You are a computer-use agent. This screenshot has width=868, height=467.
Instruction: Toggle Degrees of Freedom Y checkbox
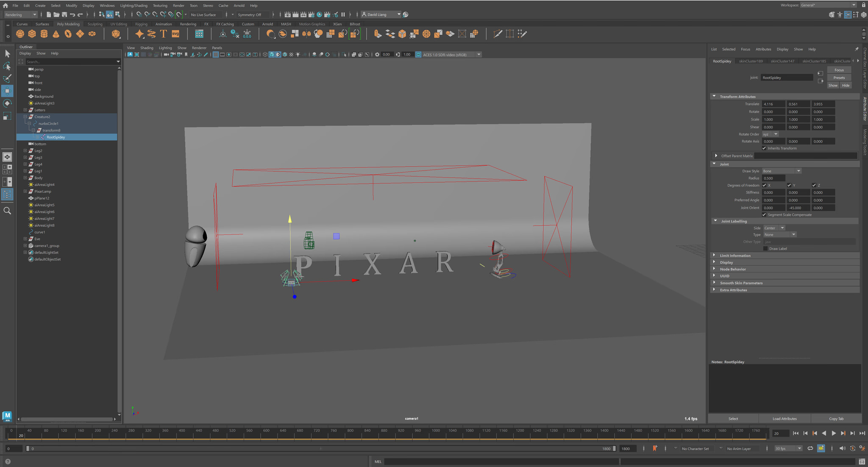pyautogui.click(x=789, y=185)
